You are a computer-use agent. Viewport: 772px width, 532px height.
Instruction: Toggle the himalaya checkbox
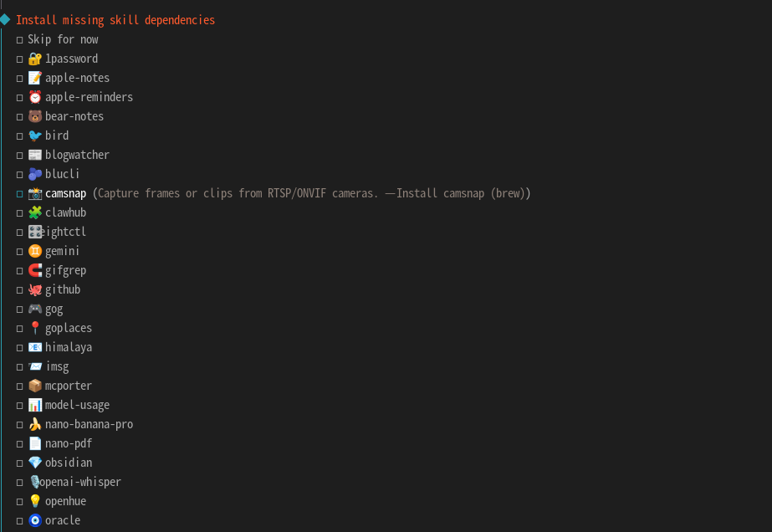[x=19, y=348]
